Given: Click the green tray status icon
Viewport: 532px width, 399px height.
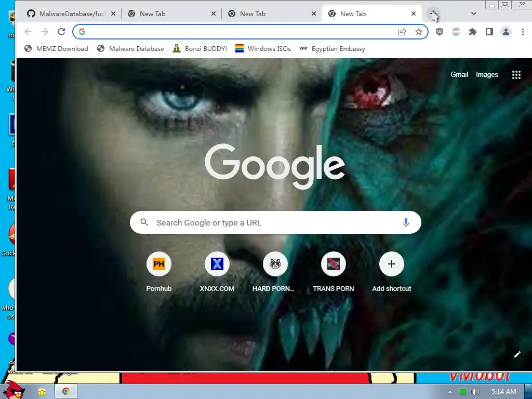Looking at the screenshot, I should (x=462, y=392).
